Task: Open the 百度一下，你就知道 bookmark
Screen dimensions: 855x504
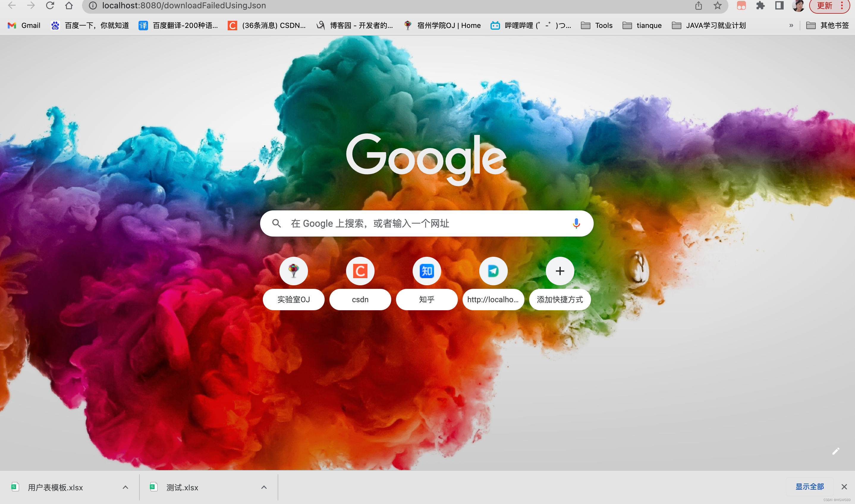Action: click(x=90, y=26)
